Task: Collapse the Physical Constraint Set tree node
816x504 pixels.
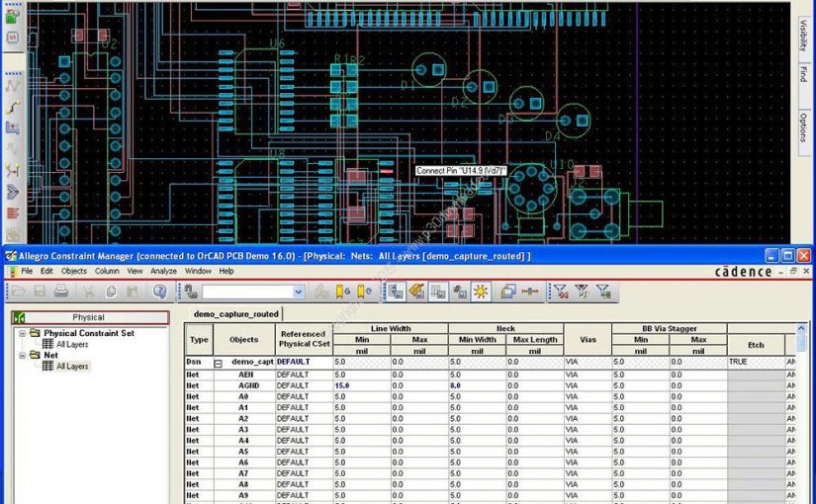Action: (23, 333)
